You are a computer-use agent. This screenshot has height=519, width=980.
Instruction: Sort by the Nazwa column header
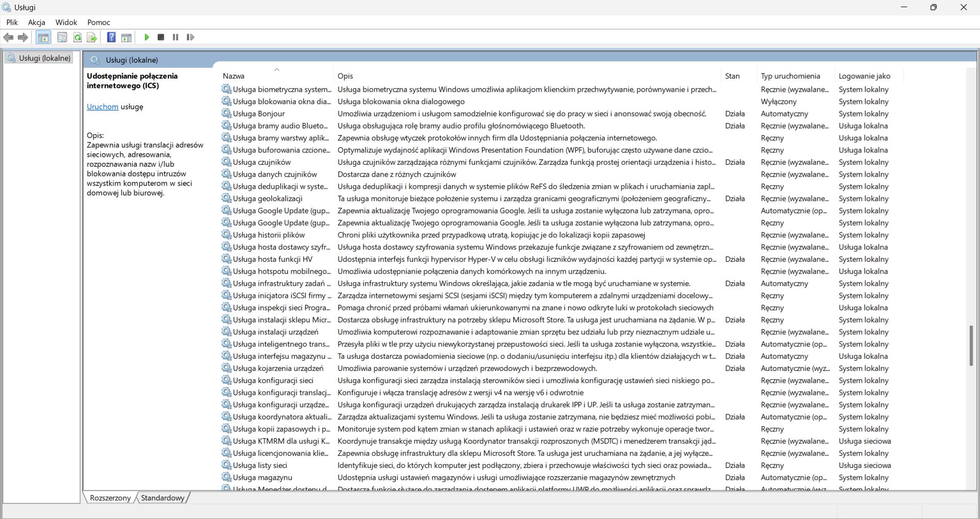point(277,76)
